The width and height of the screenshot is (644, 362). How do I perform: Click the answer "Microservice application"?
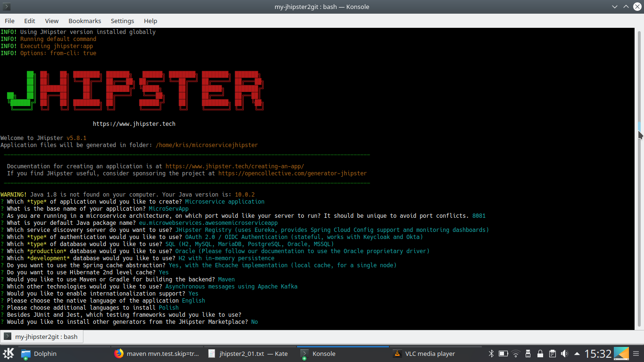pos(225,202)
